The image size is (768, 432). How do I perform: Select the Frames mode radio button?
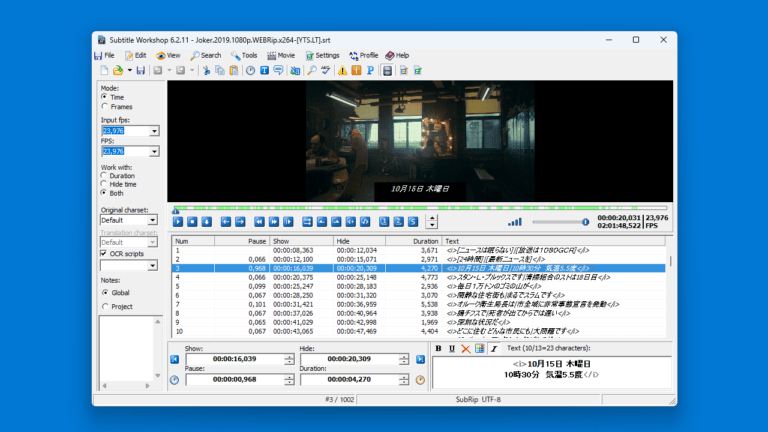[x=104, y=106]
